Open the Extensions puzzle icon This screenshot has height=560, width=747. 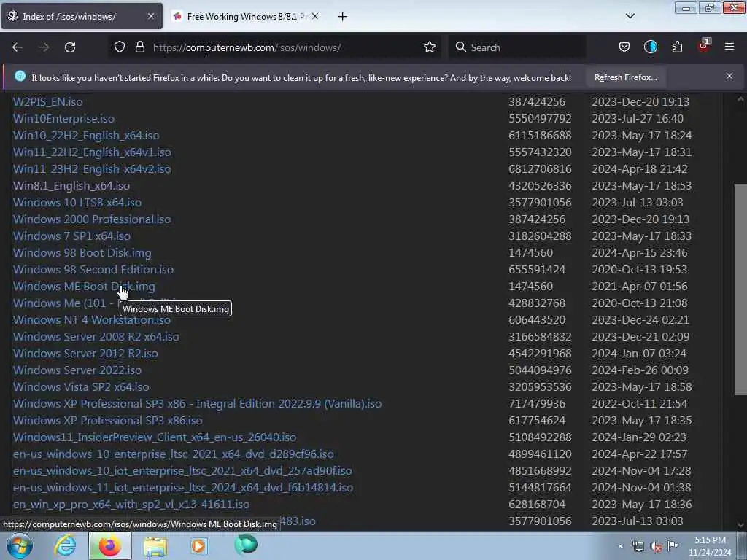677,47
